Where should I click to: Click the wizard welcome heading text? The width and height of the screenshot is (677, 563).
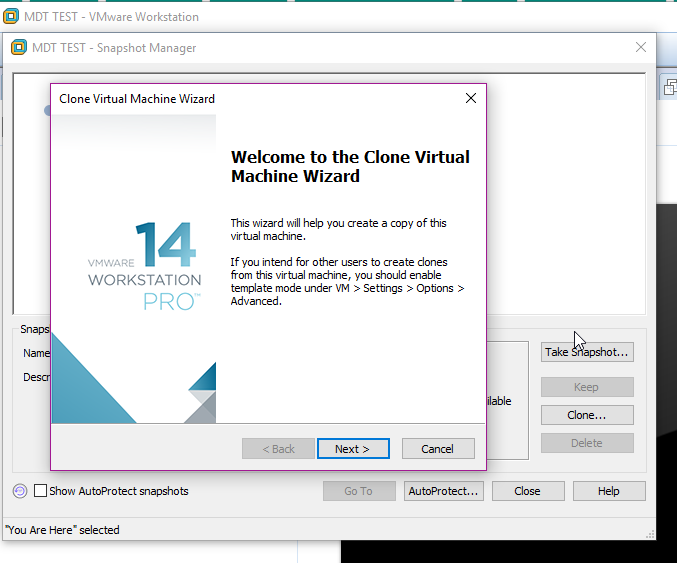pyautogui.click(x=350, y=166)
